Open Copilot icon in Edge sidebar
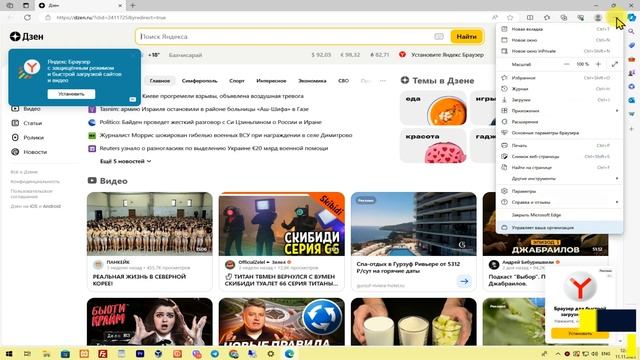 tap(632, 18)
